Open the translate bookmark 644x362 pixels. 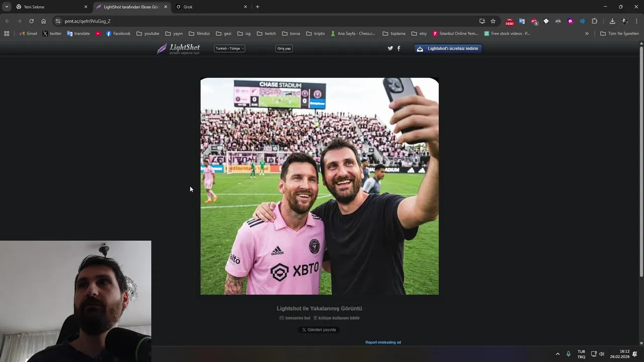(x=78, y=34)
